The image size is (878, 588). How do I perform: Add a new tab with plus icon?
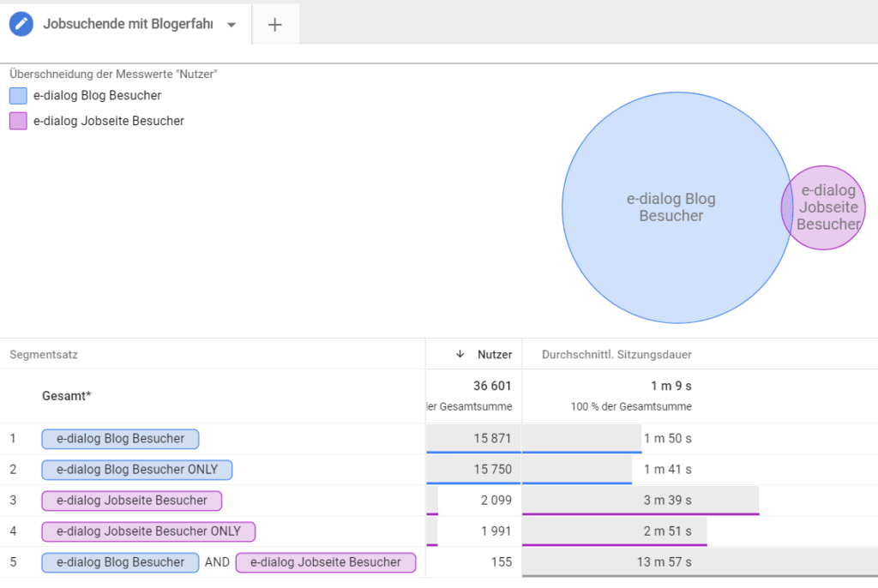[x=274, y=25]
